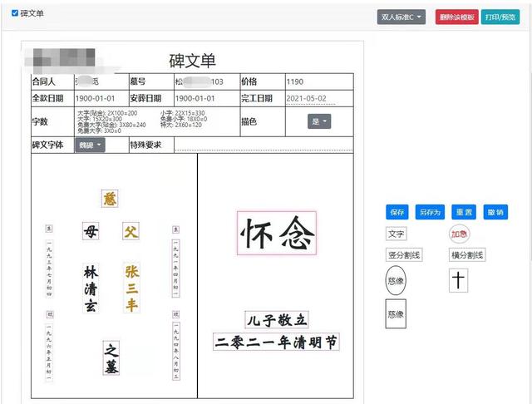The width and height of the screenshot is (532, 404).
Task: Select the golden 慈 character on tombstone
Action: (x=110, y=199)
